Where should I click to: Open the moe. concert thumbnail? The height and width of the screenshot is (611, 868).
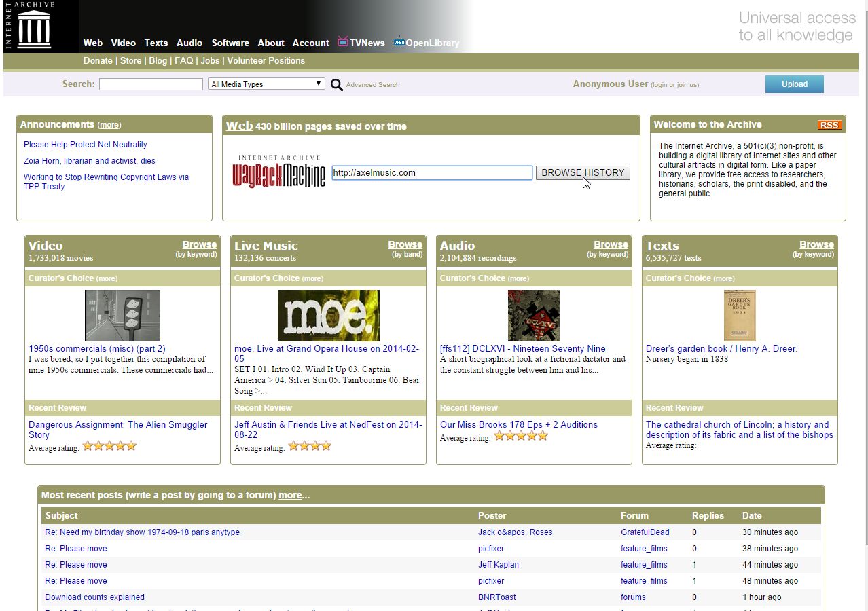[x=329, y=316]
